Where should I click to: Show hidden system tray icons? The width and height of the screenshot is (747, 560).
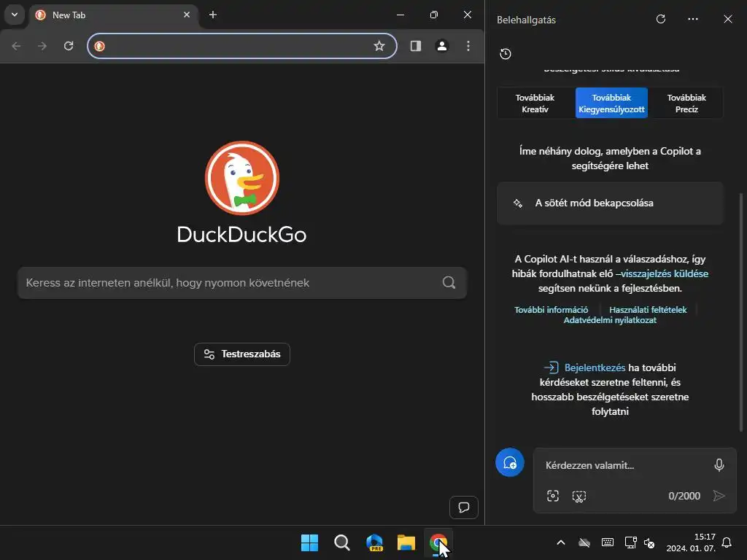pos(561,542)
